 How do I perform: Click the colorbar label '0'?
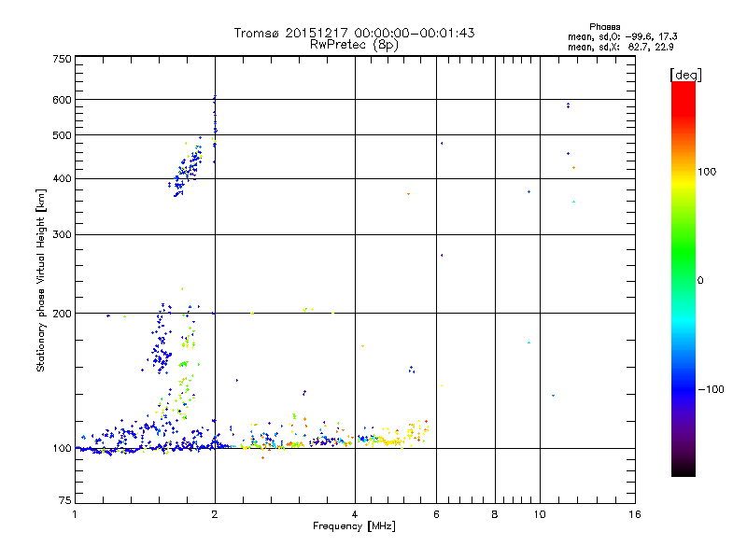(x=700, y=281)
